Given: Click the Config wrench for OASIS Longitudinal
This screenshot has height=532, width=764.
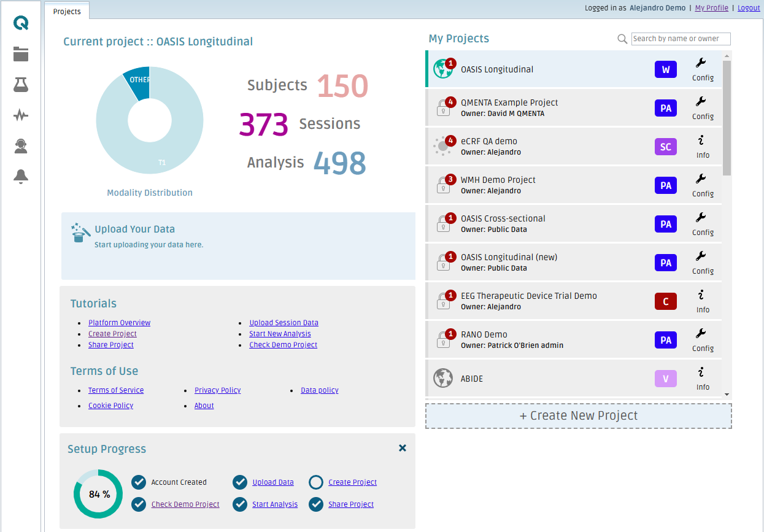Looking at the screenshot, I should (702, 63).
